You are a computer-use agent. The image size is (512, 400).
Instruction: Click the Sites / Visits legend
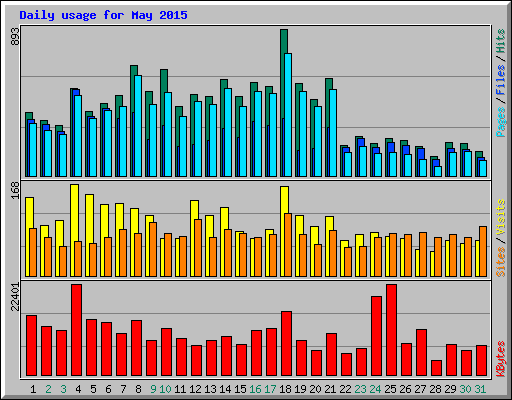coord(500,238)
